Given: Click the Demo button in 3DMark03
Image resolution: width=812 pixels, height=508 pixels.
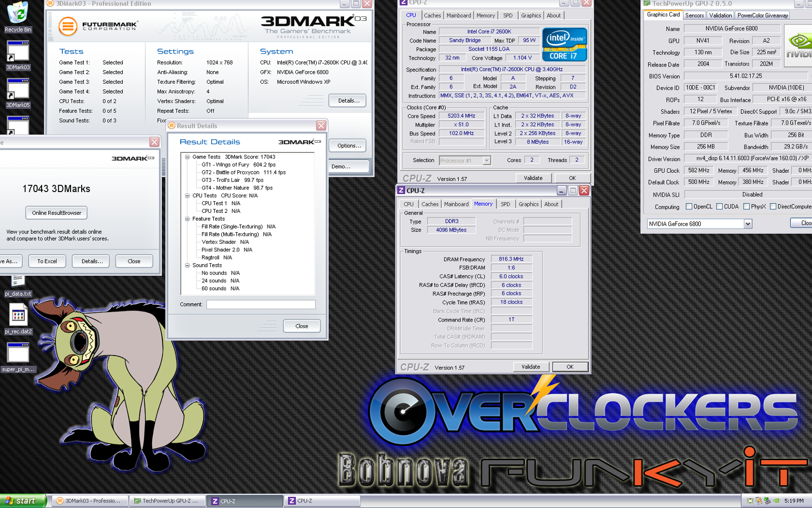Looking at the screenshot, I should (349, 167).
